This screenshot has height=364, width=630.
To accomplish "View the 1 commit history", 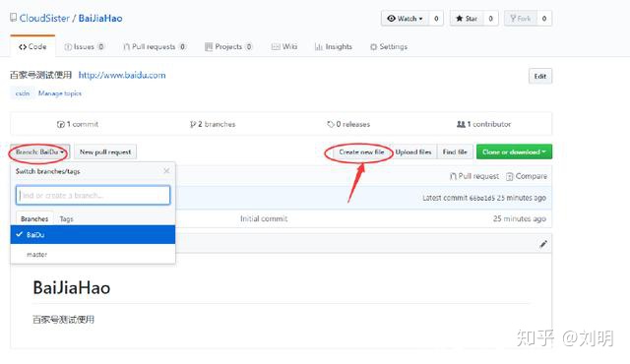I will click(x=78, y=124).
